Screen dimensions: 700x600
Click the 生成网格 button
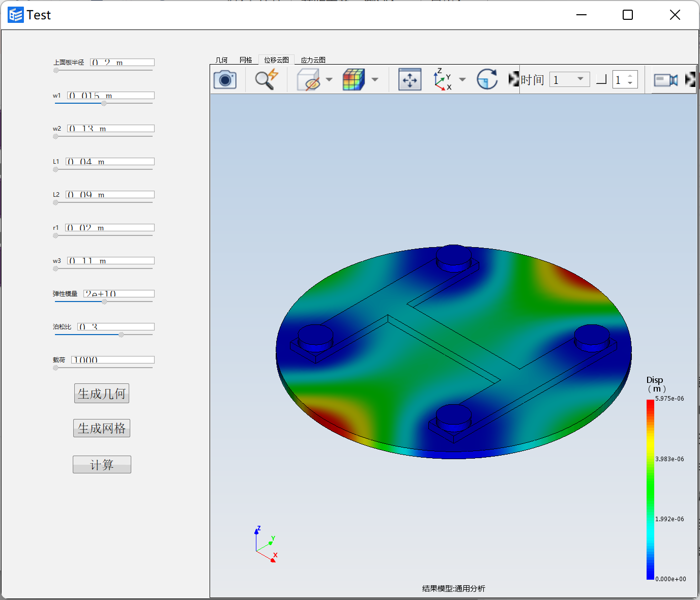[102, 428]
